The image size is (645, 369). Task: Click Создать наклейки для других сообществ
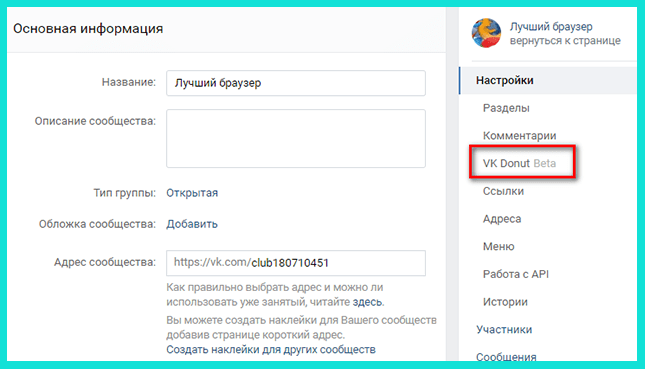271,350
